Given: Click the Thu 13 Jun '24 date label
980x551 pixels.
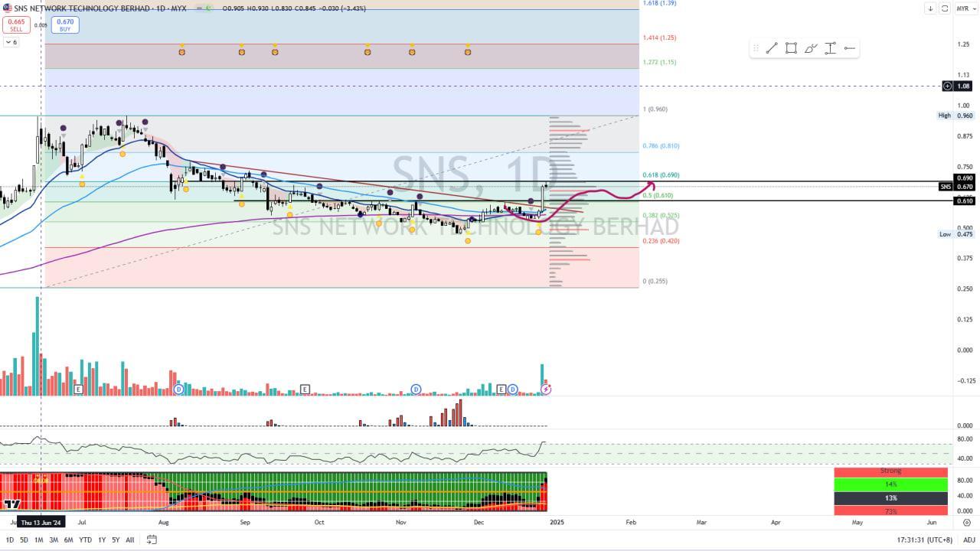Looking at the screenshot, I should [41, 522].
